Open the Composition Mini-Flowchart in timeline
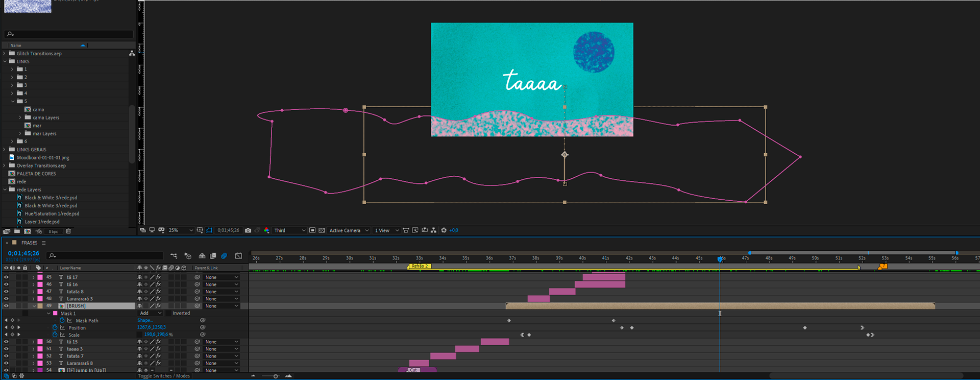Viewport: 980px width, 380px height. click(174, 256)
